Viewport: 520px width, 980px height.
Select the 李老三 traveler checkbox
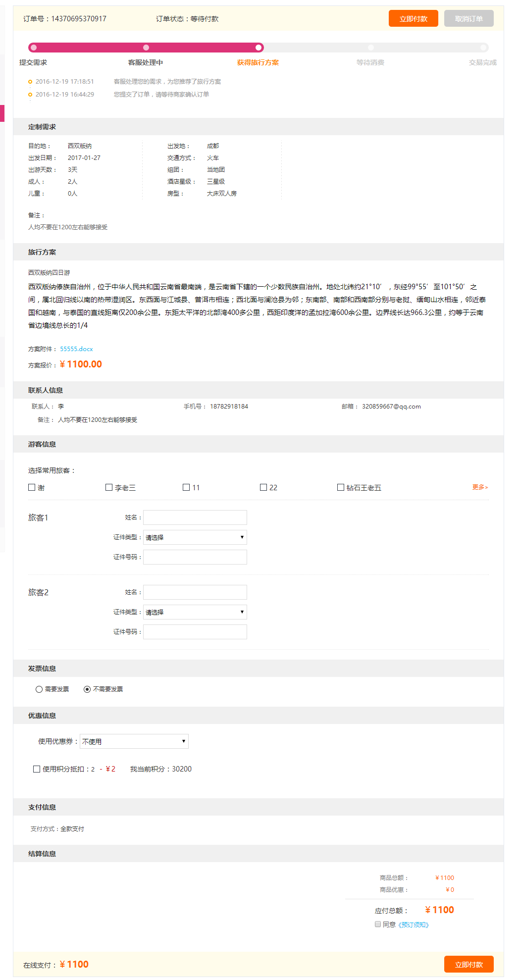point(109,487)
